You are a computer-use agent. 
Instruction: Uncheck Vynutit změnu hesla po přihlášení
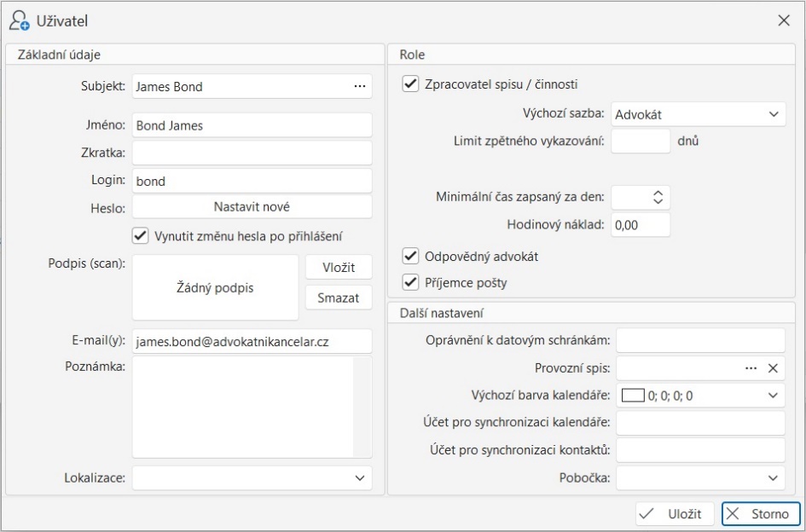[141, 235]
